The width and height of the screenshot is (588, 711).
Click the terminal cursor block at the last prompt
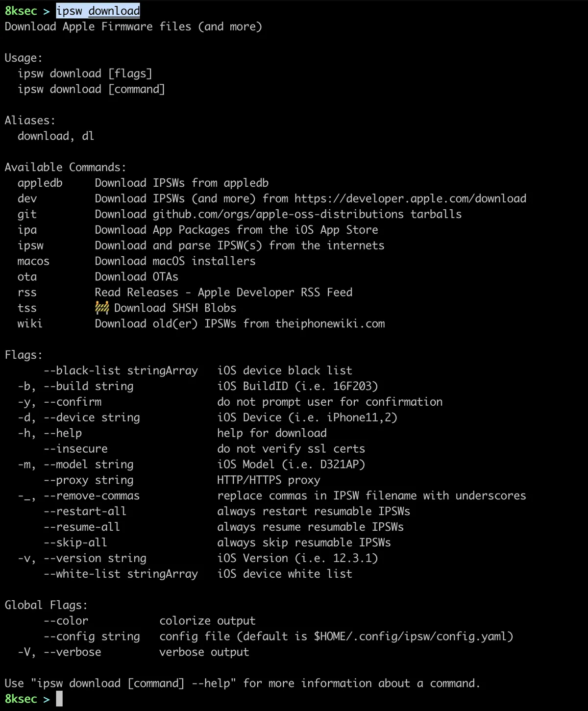pos(59,699)
